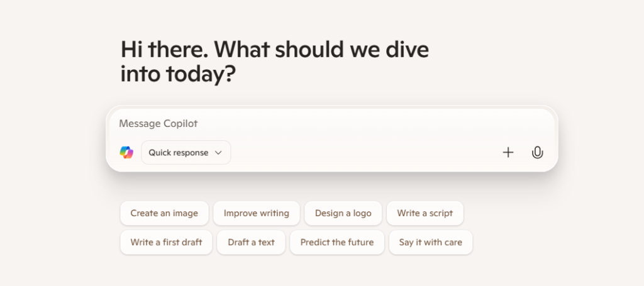Click the colorful Copilot logo icon

point(126,153)
